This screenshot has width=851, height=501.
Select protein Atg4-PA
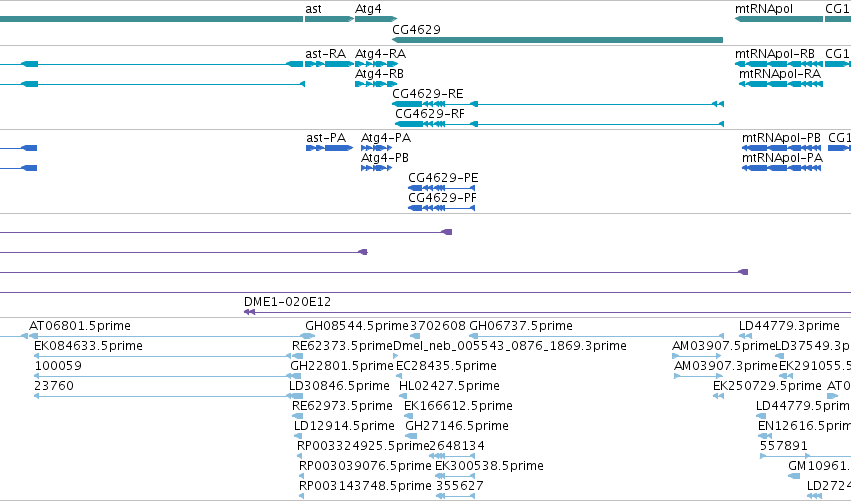tap(376, 148)
